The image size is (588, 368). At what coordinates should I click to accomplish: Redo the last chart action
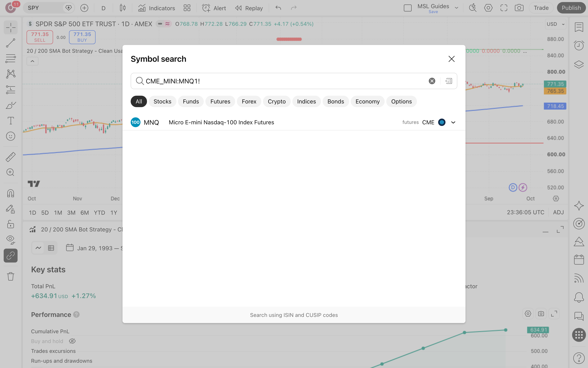coord(294,8)
